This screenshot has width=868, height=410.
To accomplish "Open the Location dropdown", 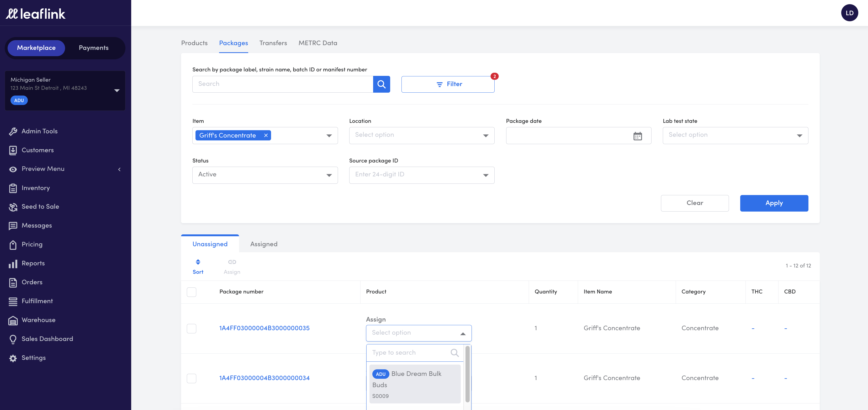I will click(x=421, y=135).
